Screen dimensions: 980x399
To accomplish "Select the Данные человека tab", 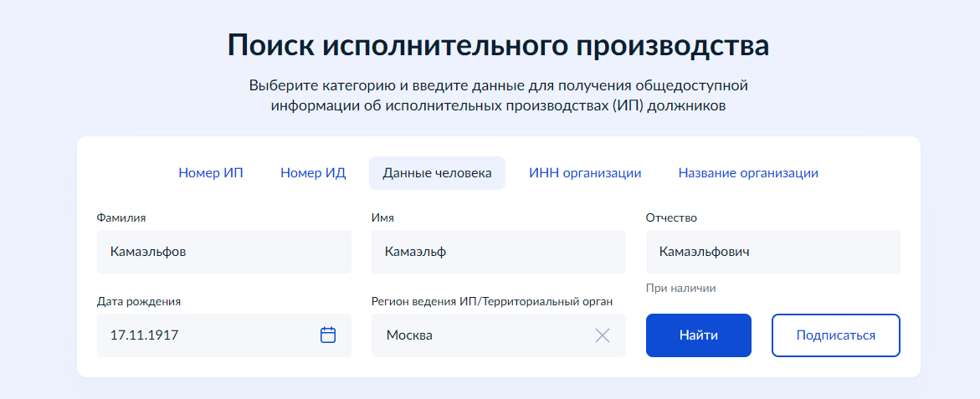I will (437, 173).
